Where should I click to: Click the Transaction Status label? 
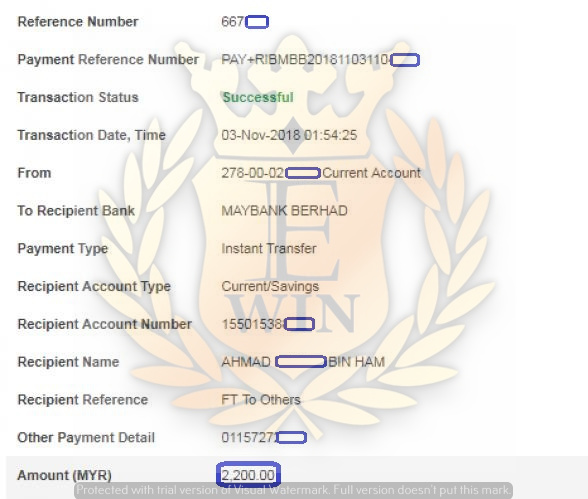[78, 97]
